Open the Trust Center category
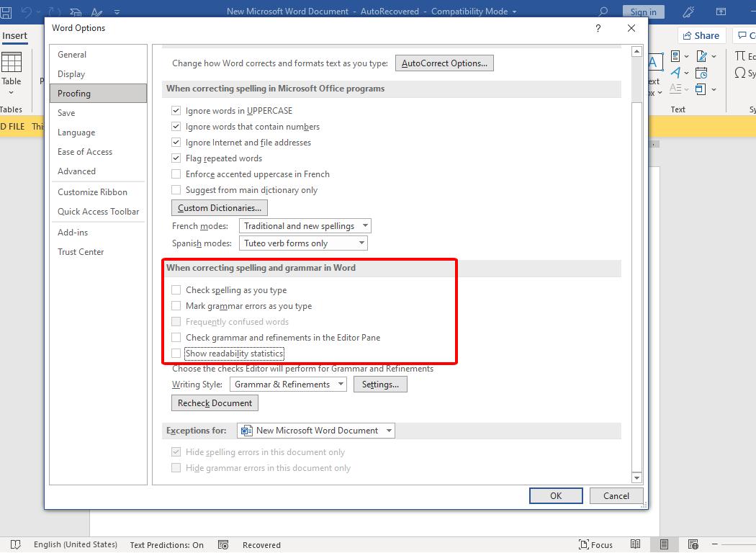Screen dimensions: 756x553 (99, 252)
